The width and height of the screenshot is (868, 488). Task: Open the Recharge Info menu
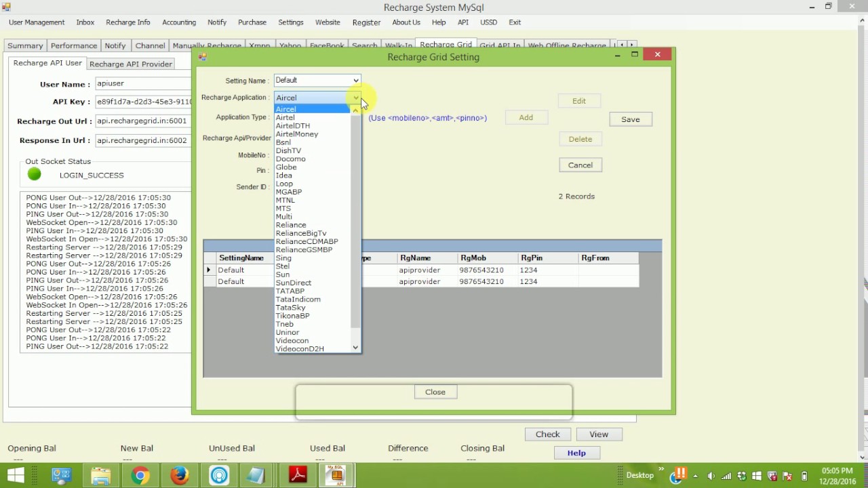[x=128, y=22]
